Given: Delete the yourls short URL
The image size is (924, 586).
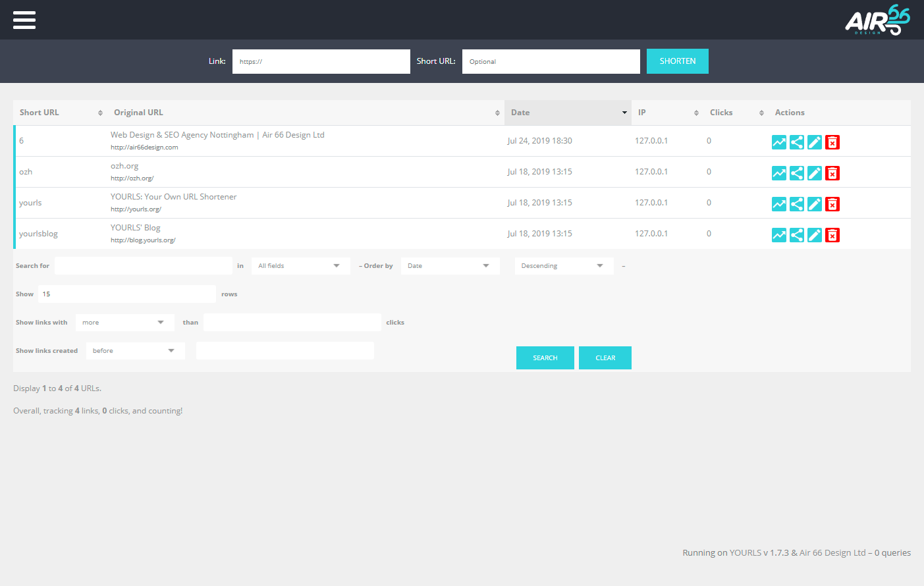Looking at the screenshot, I should (832, 204).
